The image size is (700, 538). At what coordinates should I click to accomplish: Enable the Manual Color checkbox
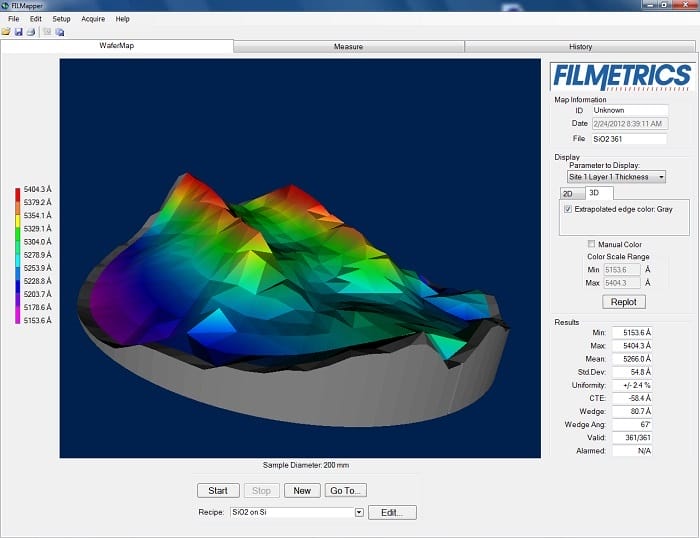(x=591, y=244)
